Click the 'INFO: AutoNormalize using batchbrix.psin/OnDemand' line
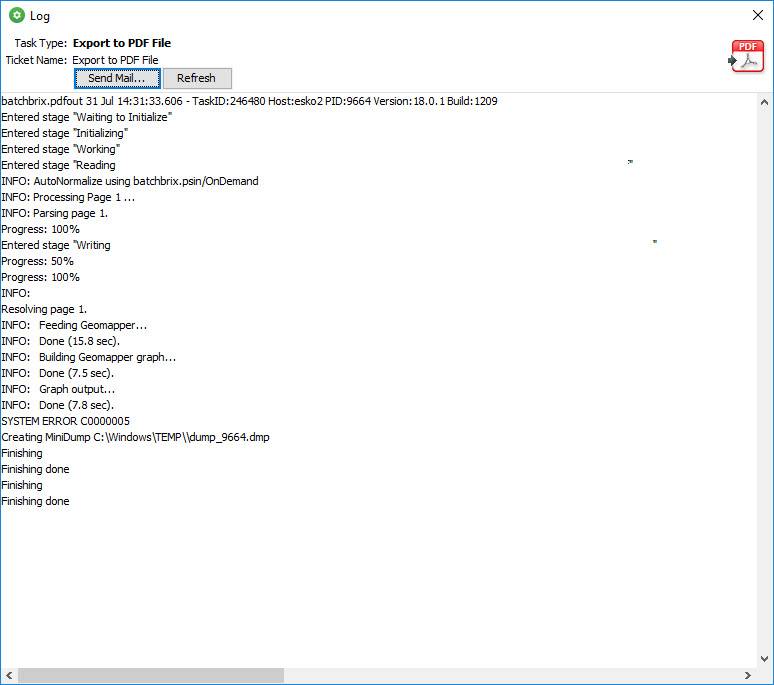This screenshot has width=774, height=685. coord(130,181)
